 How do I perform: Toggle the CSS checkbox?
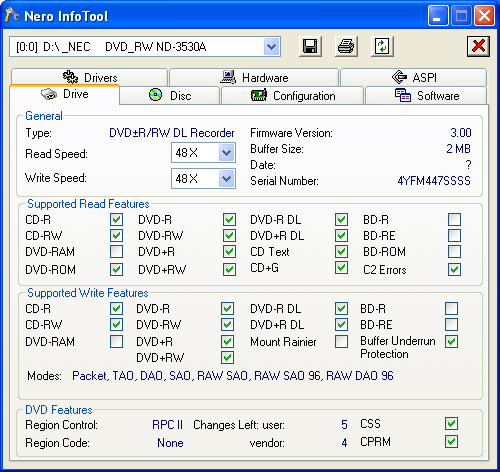pyautogui.click(x=451, y=424)
